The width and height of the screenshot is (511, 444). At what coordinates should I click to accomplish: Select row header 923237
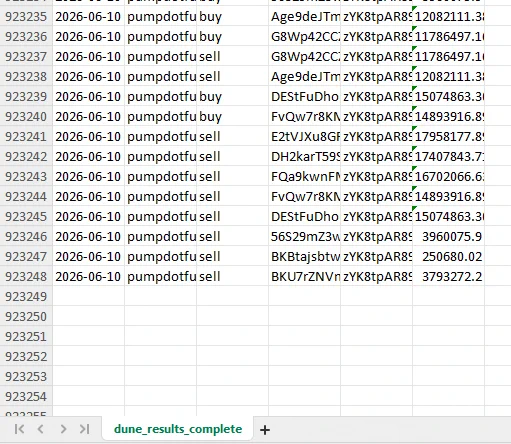pyautogui.click(x=26, y=56)
